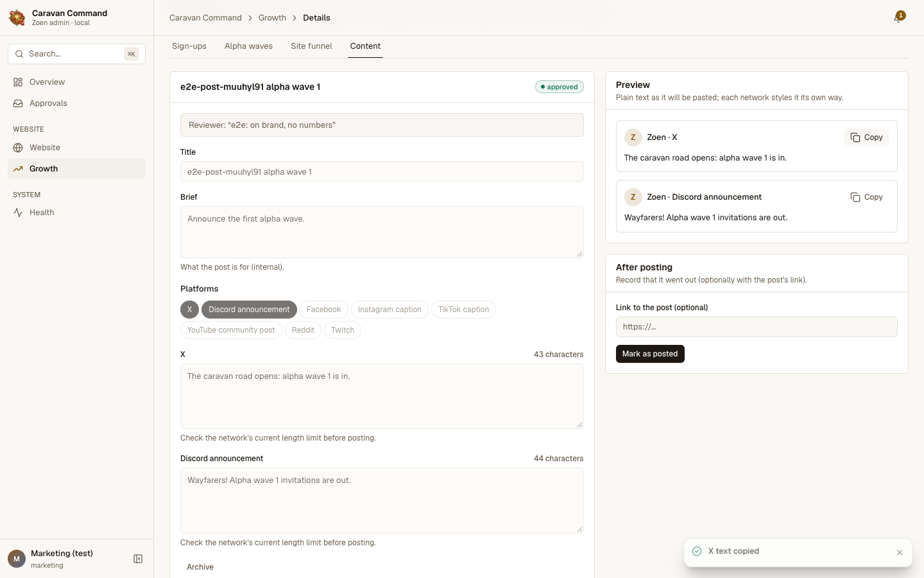This screenshot has height=578, width=924.
Task: Click the Archive button
Action: tap(200, 567)
